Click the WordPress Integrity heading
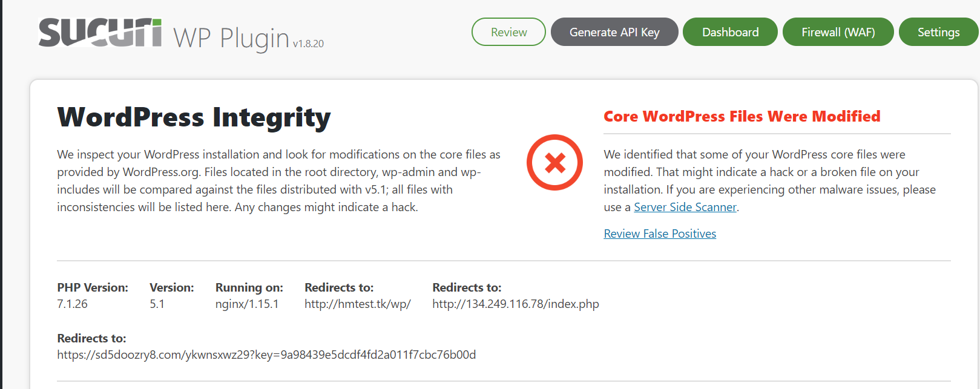980x389 pixels. pos(194,117)
